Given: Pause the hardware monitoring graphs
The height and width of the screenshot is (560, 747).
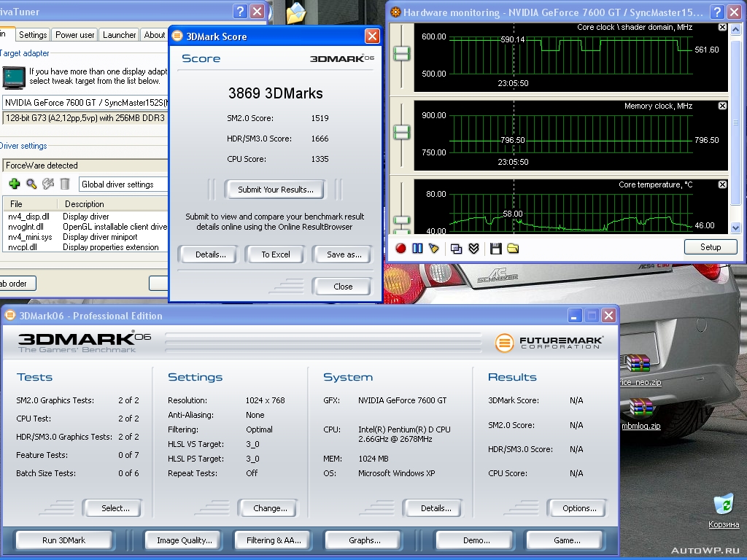Looking at the screenshot, I should click(417, 248).
